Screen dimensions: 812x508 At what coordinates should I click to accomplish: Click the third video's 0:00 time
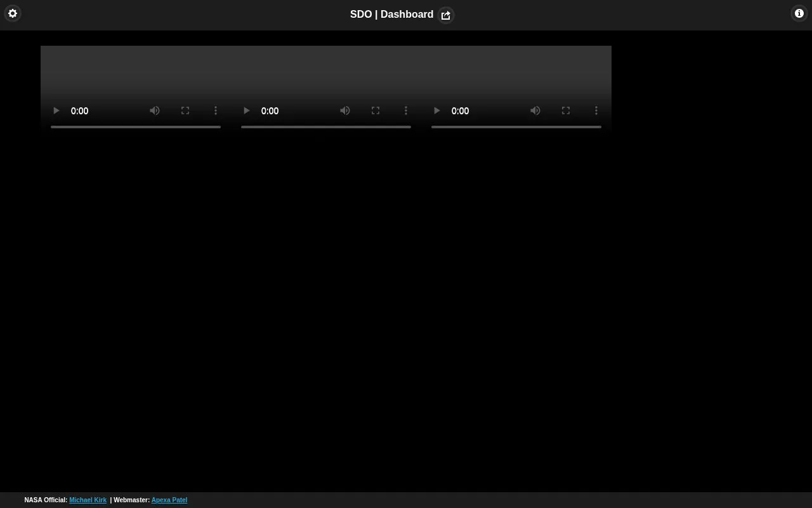(x=460, y=111)
